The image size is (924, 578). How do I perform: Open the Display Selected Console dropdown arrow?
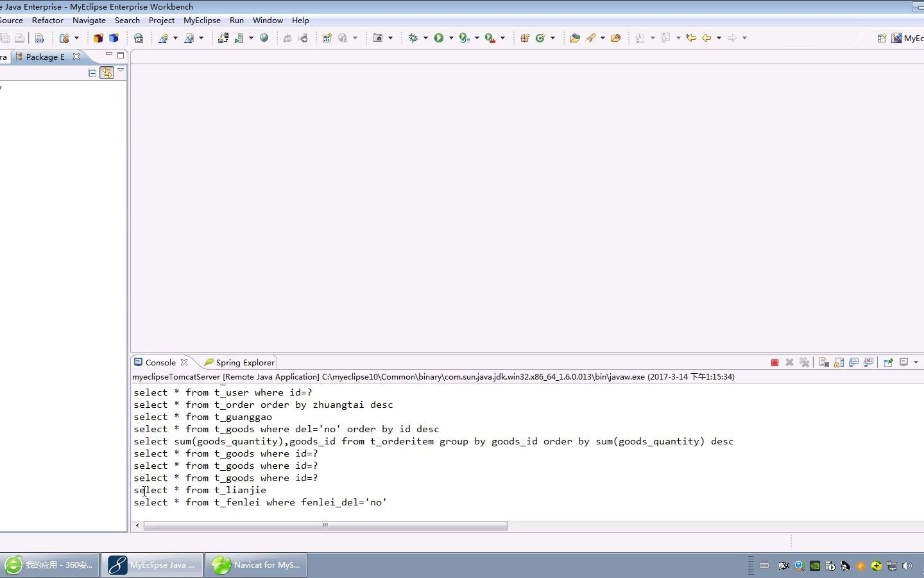coord(916,362)
